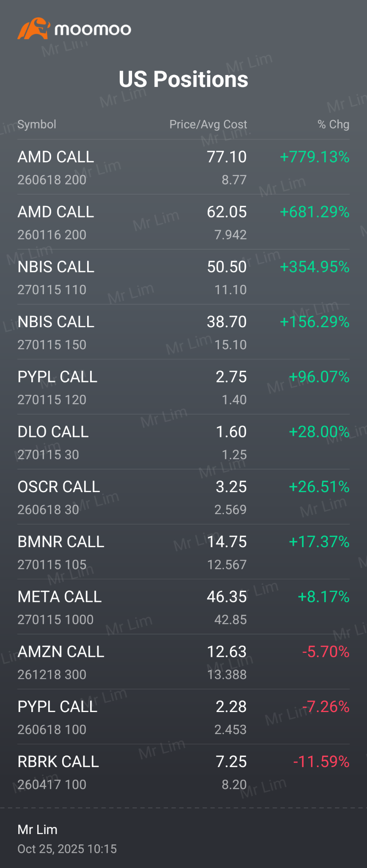
Task: Select the BMNR CALL 270115 105 row
Action: (183, 552)
